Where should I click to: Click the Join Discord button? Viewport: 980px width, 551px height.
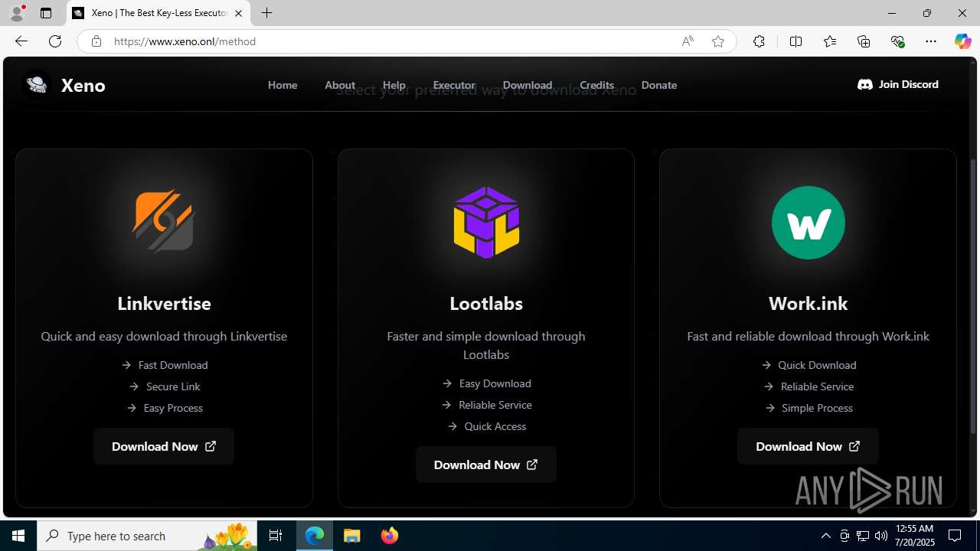[898, 84]
